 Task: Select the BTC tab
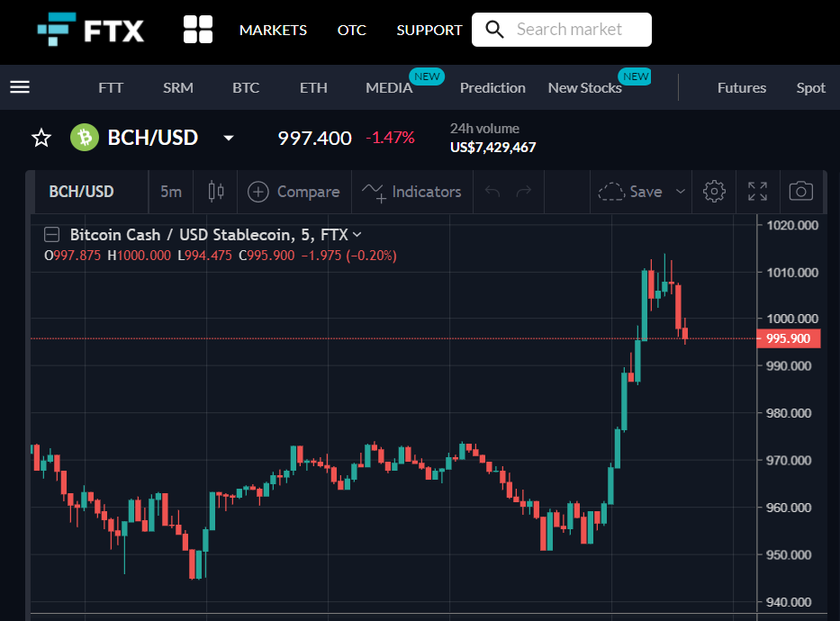246,88
